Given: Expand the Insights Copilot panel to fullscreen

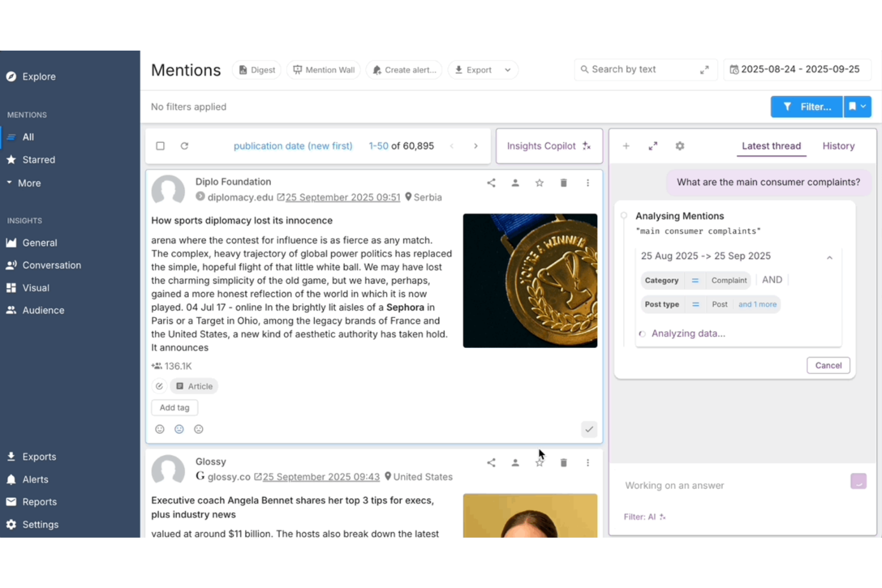Looking at the screenshot, I should click(653, 145).
